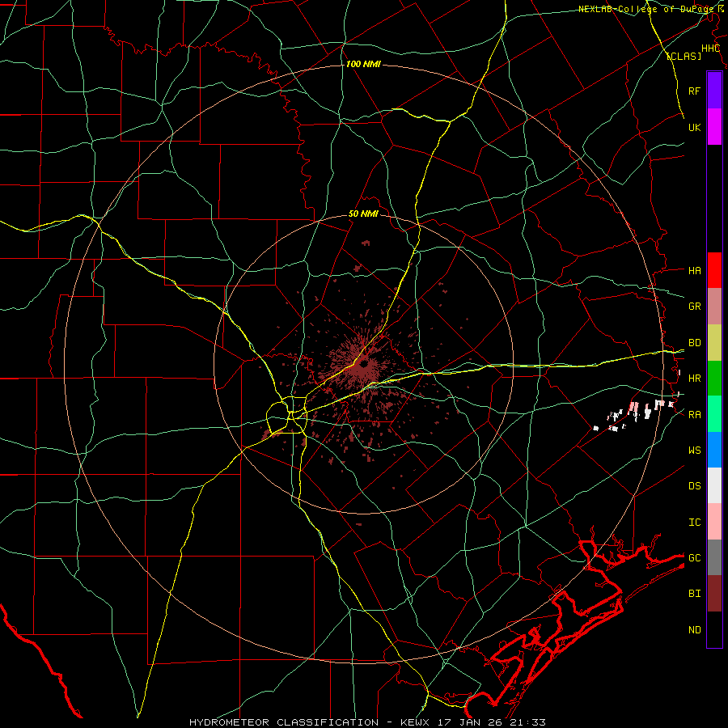Click the 'ND' legend label

(x=694, y=630)
